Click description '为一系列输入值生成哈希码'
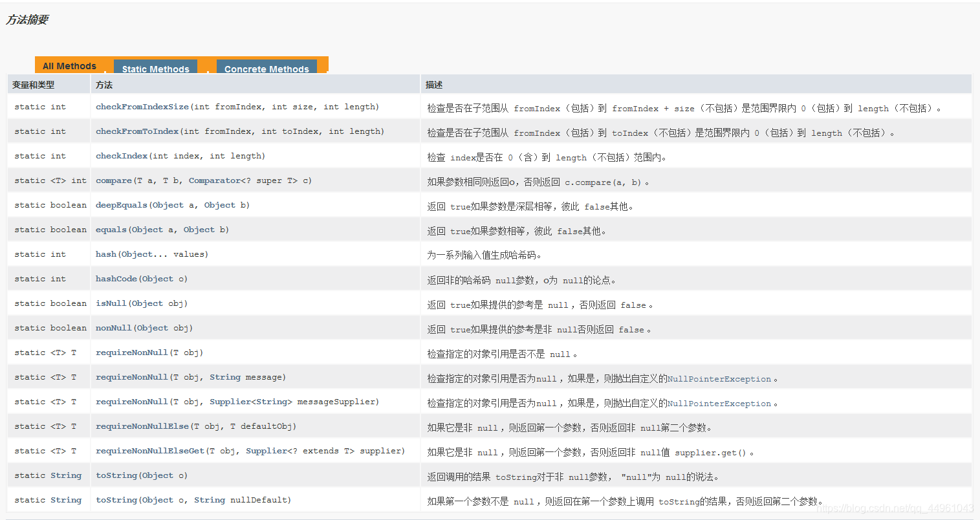Screen dimensions: 980x520 click(x=485, y=255)
